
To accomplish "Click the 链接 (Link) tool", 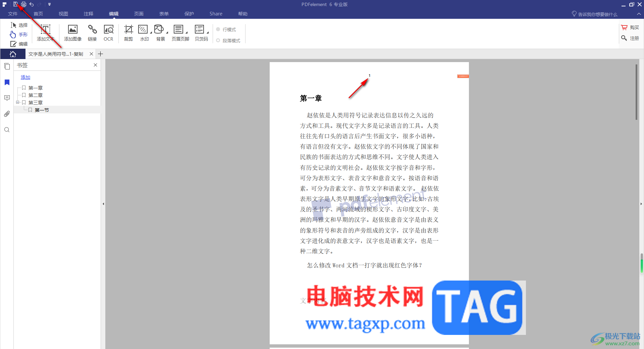I will (92, 33).
